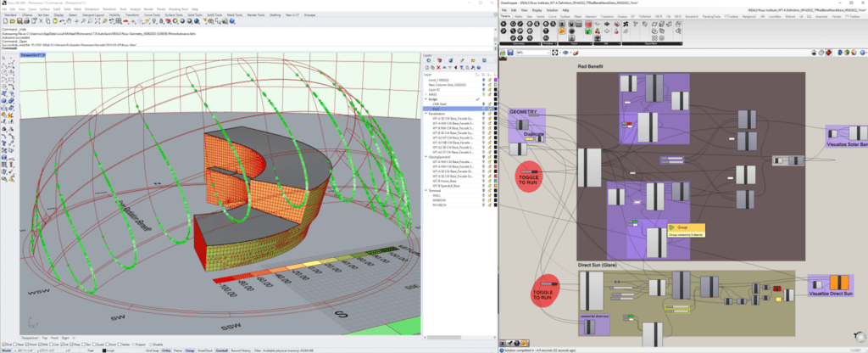Collapse the Trimmed layer group
The height and width of the screenshot is (353, 868).
pyautogui.click(x=426, y=190)
